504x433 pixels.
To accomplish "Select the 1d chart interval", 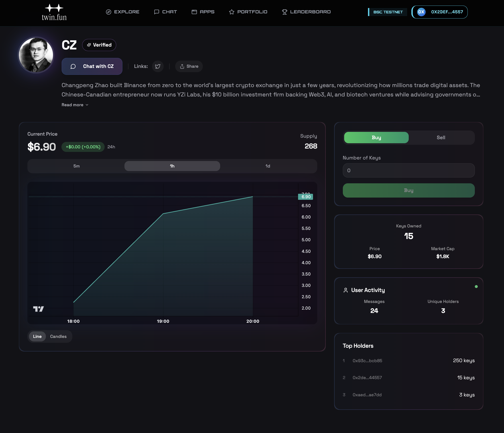I will [268, 166].
